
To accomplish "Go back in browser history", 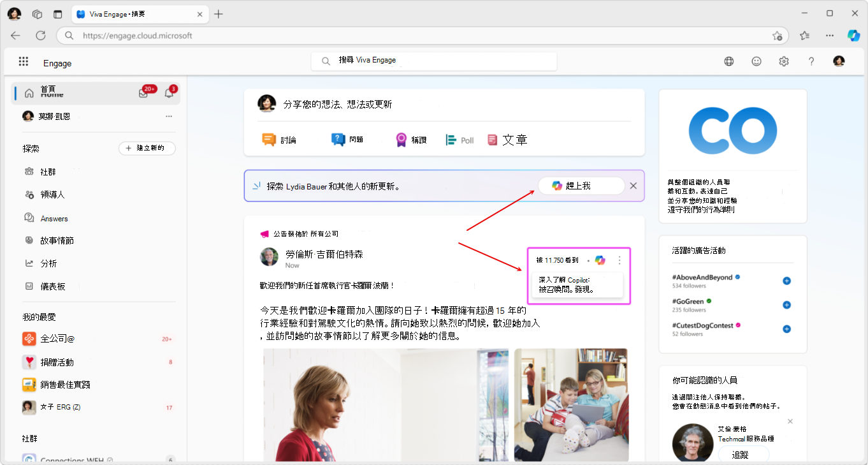I will click(15, 36).
